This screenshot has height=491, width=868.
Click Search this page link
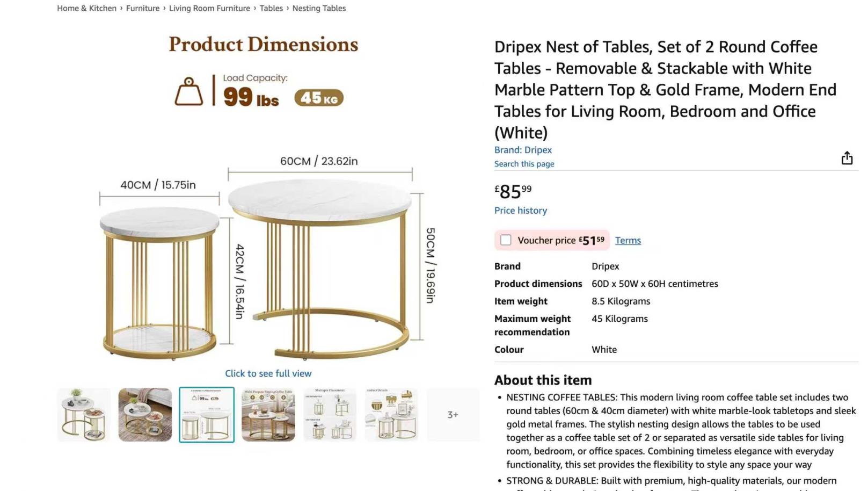[524, 164]
